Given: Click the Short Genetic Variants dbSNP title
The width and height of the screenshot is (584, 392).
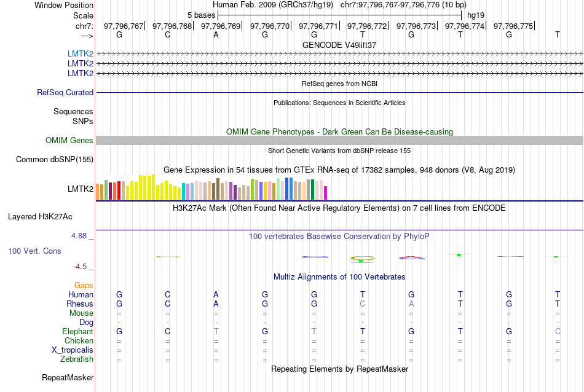Looking at the screenshot, I should tap(339, 151).
